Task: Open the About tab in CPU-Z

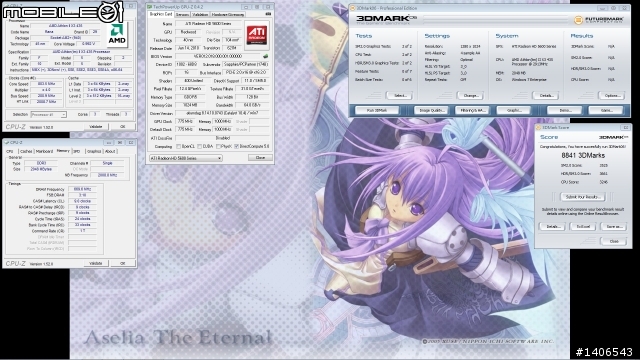Action: [110, 151]
